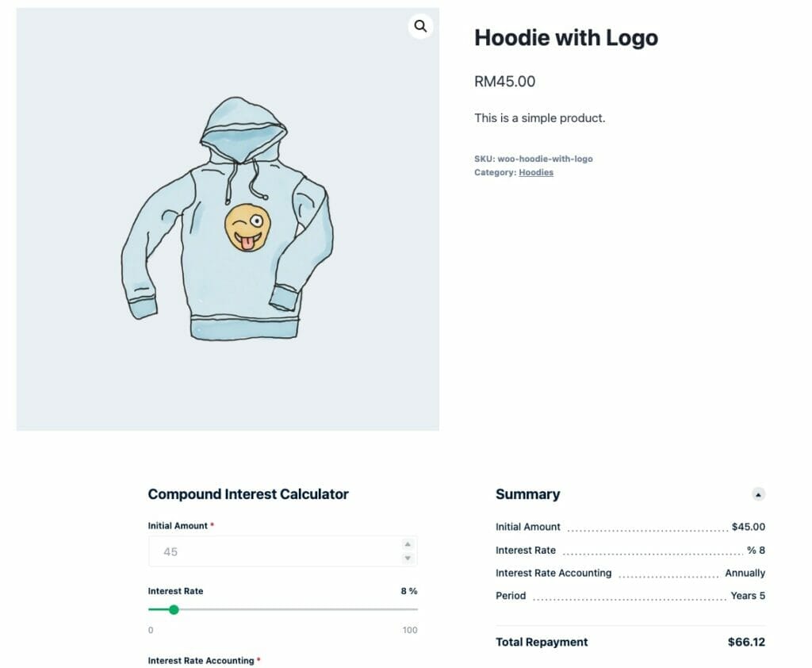Viewport: 812px width, 668px height.
Task: Open the Hoodies category link
Action: tap(535, 172)
